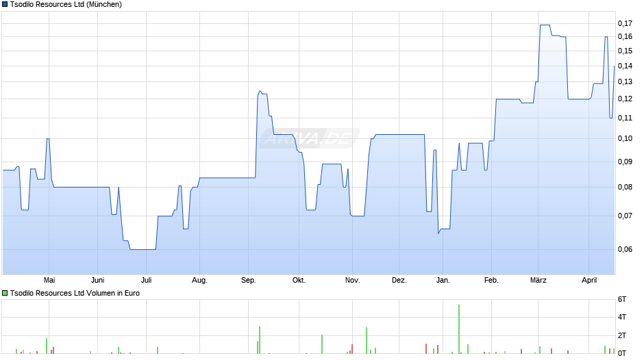
Task: Click the green volume bar in mid-October
Action: (322, 344)
